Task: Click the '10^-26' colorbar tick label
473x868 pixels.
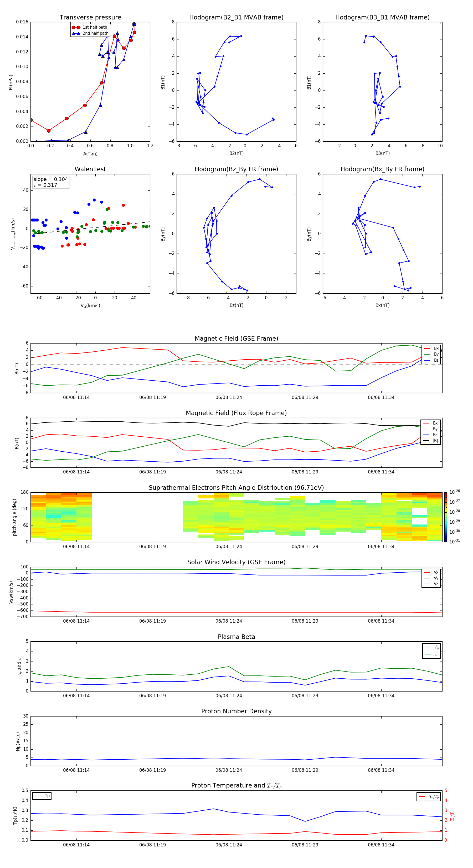Action: tap(454, 492)
